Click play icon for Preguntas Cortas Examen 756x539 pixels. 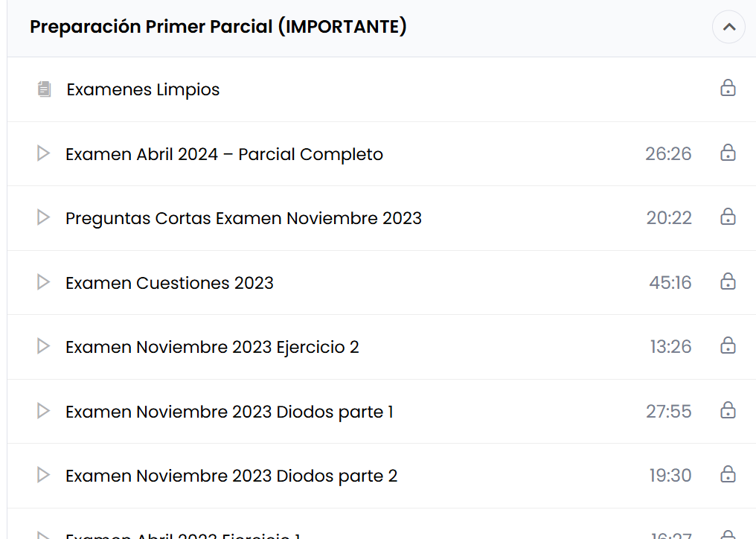(43, 217)
